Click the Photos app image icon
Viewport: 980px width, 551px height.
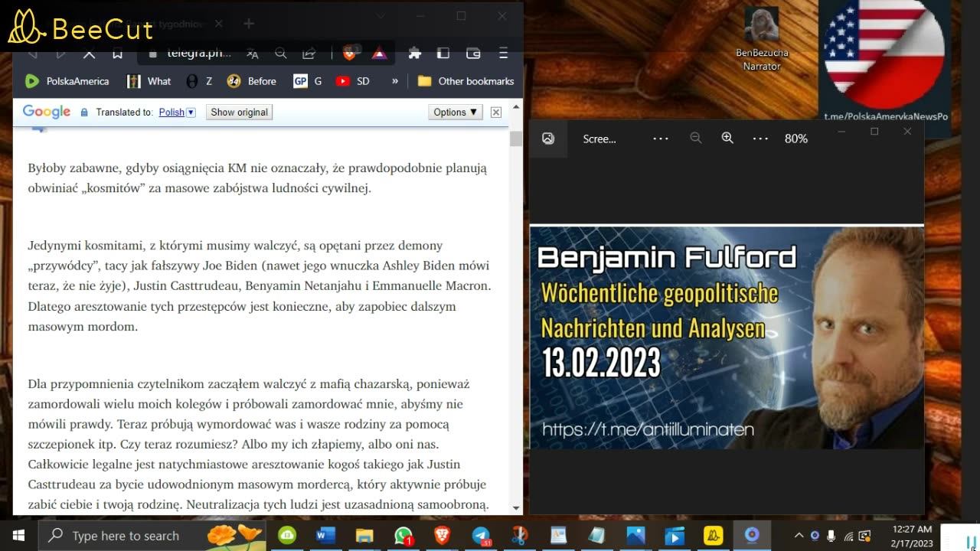[x=548, y=139]
